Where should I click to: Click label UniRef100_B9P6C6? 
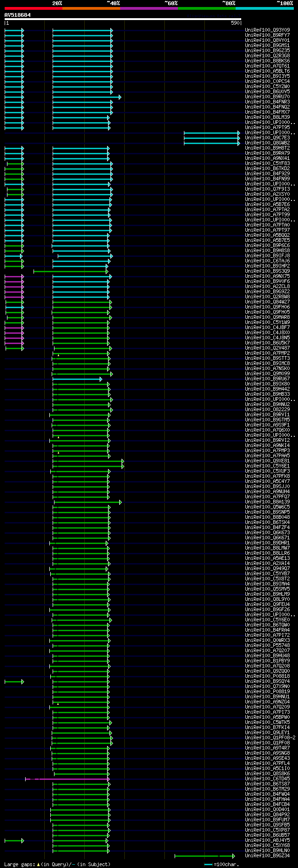pyautogui.click(x=267, y=246)
